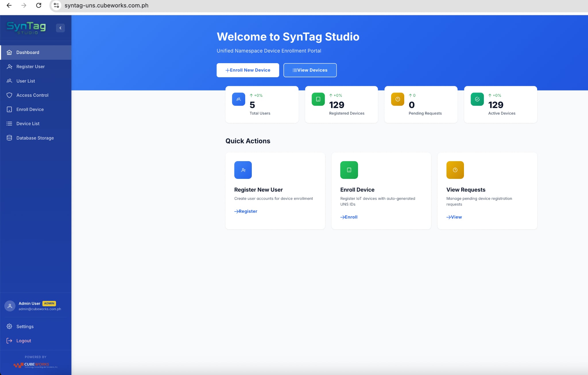Click the yellow Pending Requests clock icon
Screen dimensions: 588x375
click(x=397, y=99)
